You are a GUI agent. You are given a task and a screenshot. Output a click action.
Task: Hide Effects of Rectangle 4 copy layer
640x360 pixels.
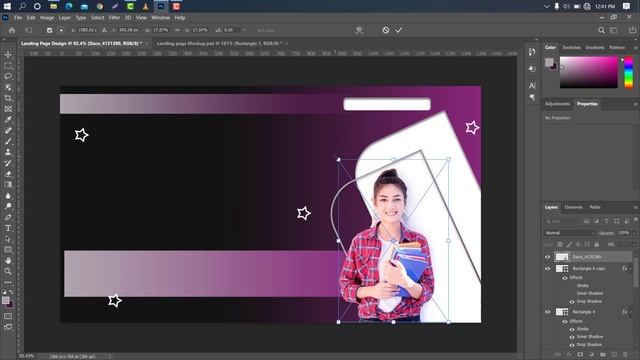(x=565, y=278)
